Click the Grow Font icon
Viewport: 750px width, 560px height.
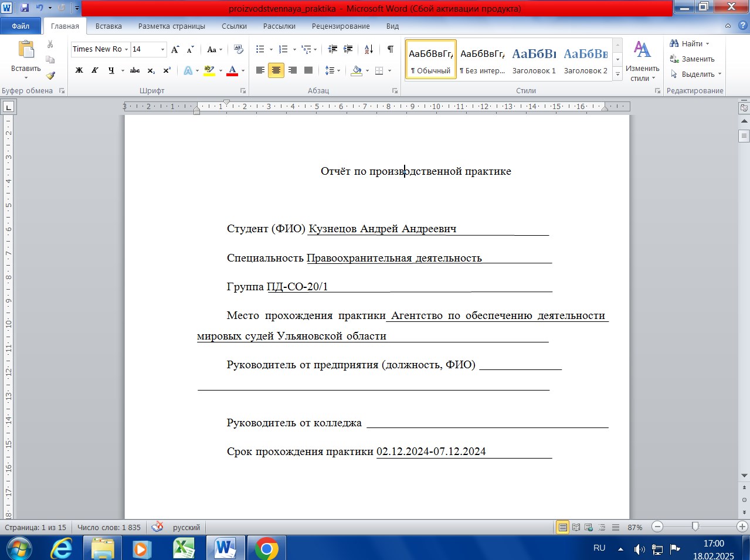pyautogui.click(x=175, y=49)
